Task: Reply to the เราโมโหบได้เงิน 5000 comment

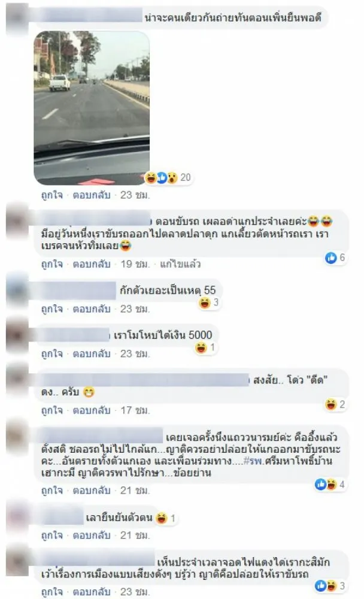Action: tap(92, 354)
